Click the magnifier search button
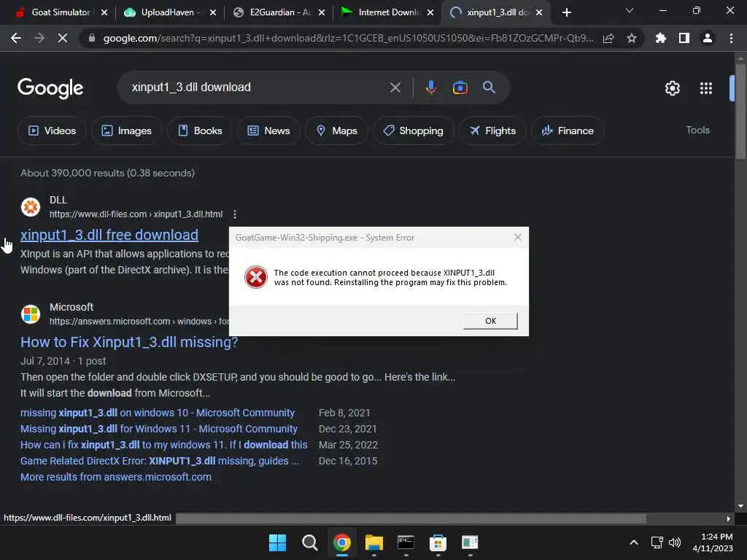The image size is (747, 560). (x=489, y=87)
